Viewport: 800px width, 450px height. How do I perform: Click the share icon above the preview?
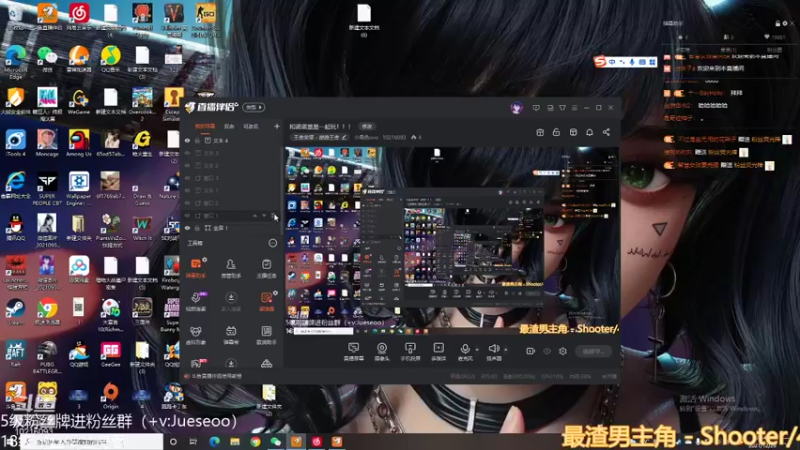coord(606,132)
